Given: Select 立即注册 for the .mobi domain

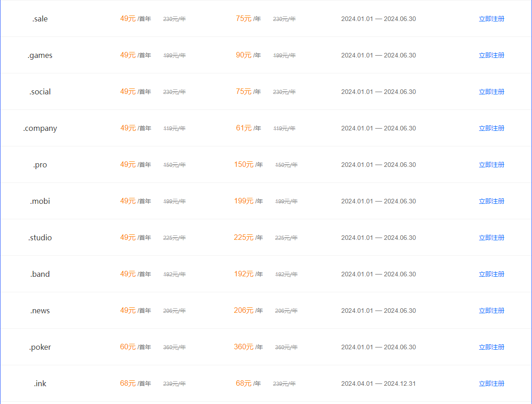Looking at the screenshot, I should pyautogui.click(x=491, y=201).
